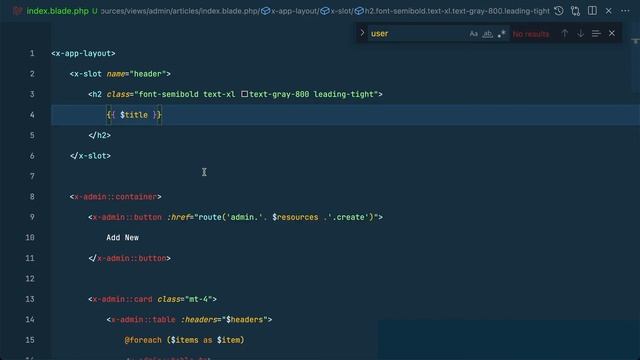The width and height of the screenshot is (640, 360).
Task: Focus the find input containing 'user'
Action: pos(417,33)
